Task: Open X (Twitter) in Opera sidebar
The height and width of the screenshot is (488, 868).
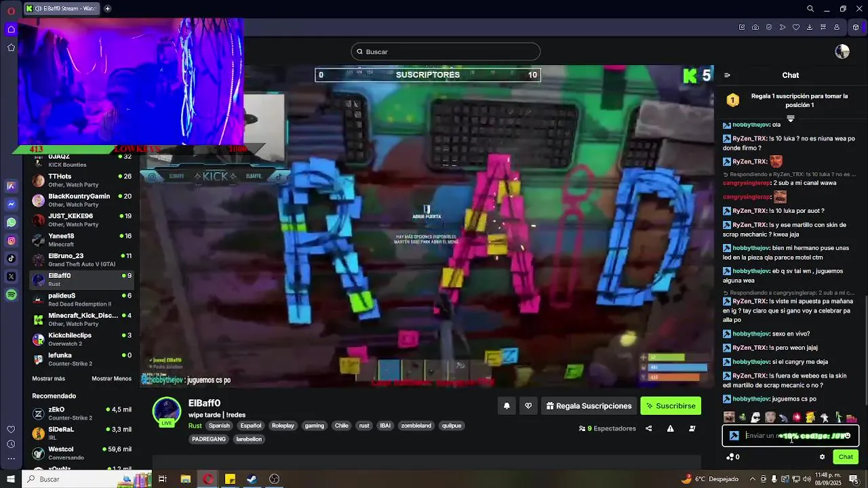Action: click(x=11, y=277)
